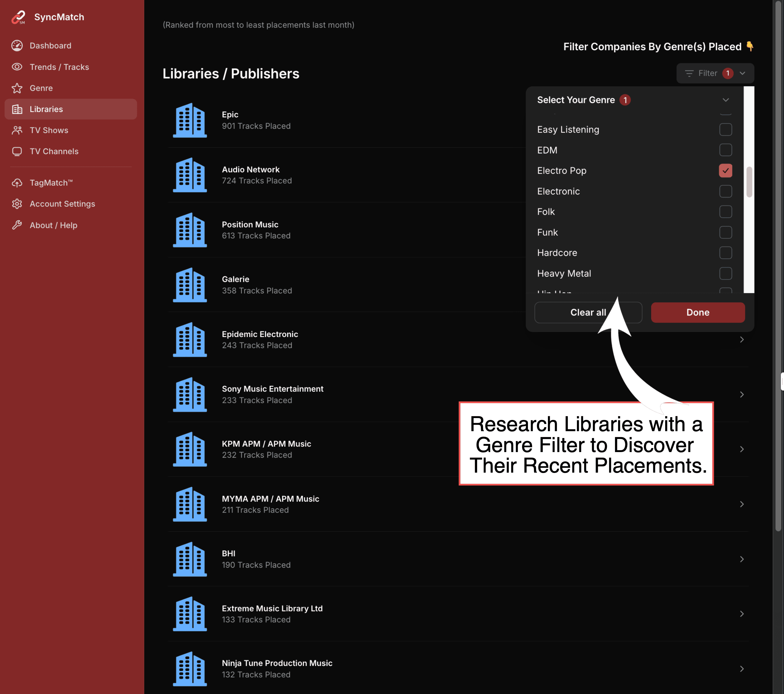Click the About / Help wrench icon
The height and width of the screenshot is (694, 784).
[17, 225]
